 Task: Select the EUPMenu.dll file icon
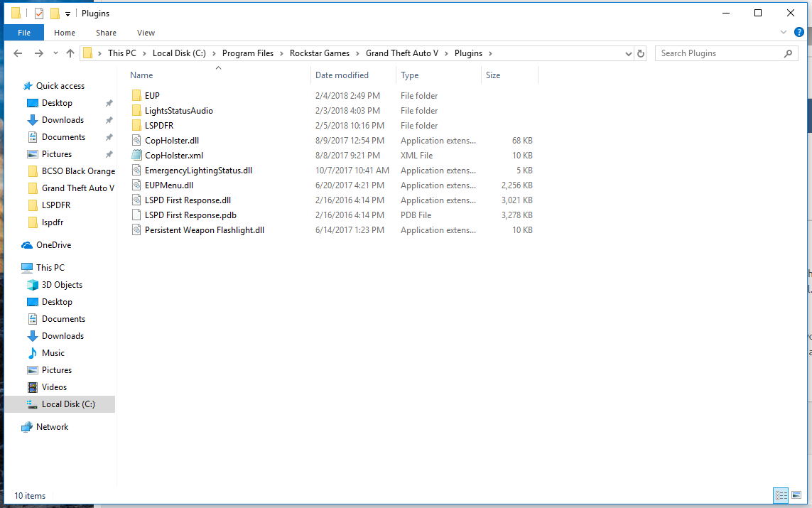[136, 185]
